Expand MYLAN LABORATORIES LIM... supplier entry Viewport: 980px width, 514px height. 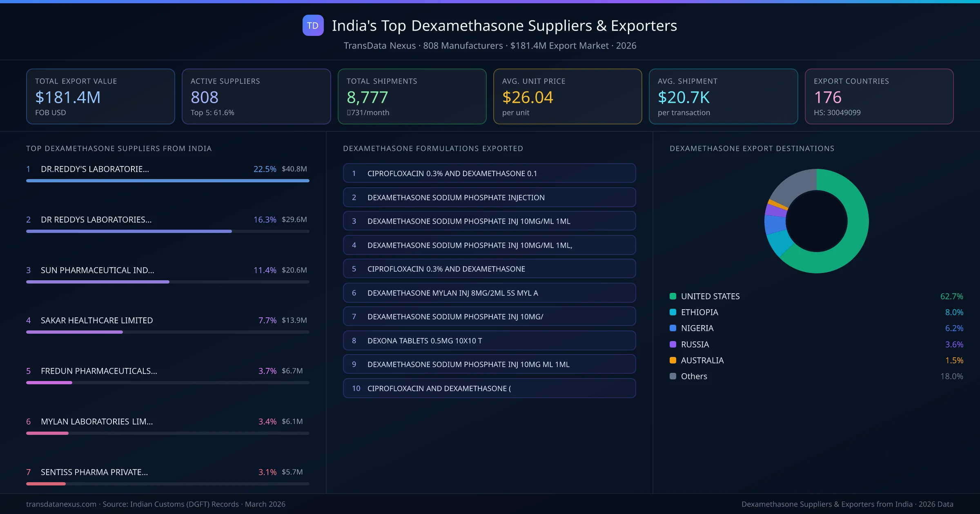96,421
